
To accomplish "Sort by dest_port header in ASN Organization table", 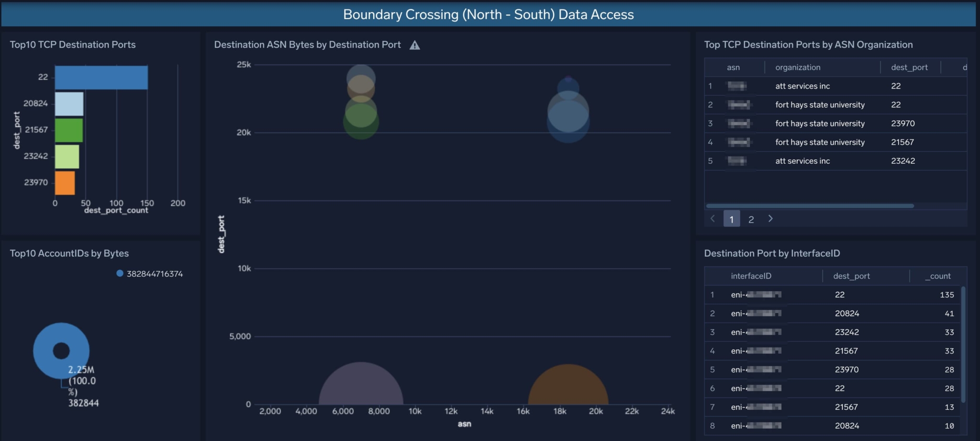I will [x=909, y=68].
